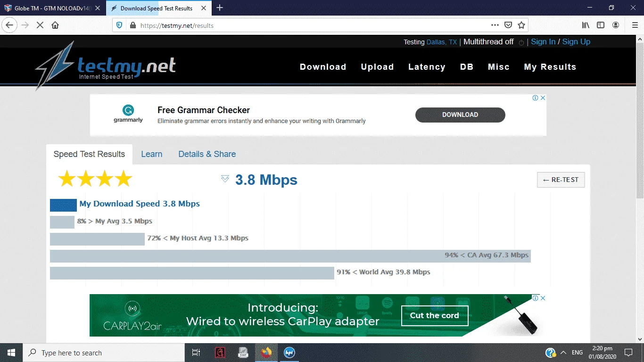The image size is (644, 362).
Task: Click the tracking protection shield icon
Action: (x=119, y=25)
